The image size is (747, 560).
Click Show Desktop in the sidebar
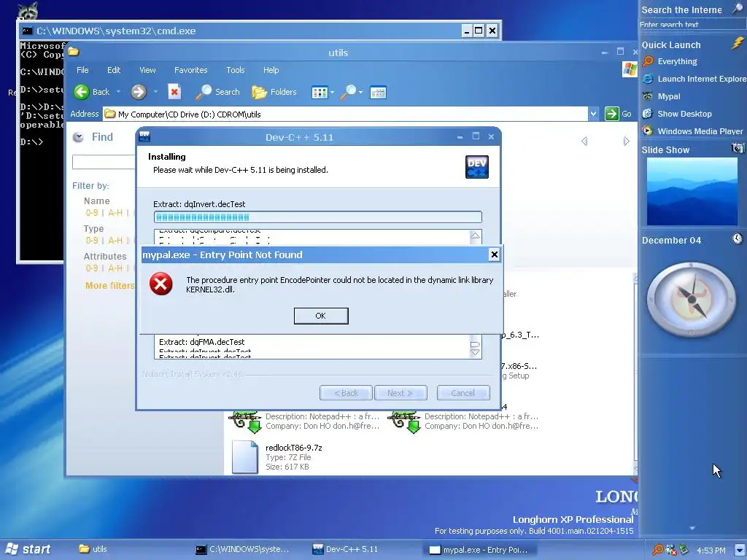[x=677, y=114]
